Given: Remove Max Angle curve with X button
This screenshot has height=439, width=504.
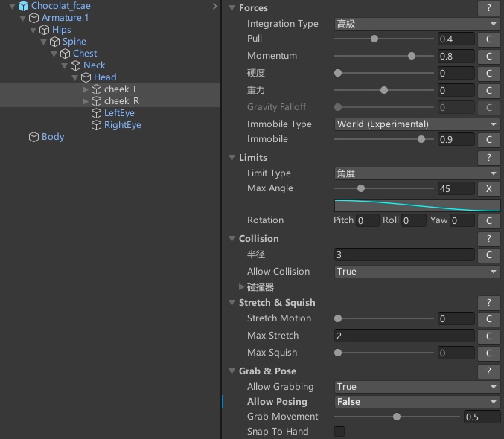Looking at the screenshot, I should (x=489, y=189).
